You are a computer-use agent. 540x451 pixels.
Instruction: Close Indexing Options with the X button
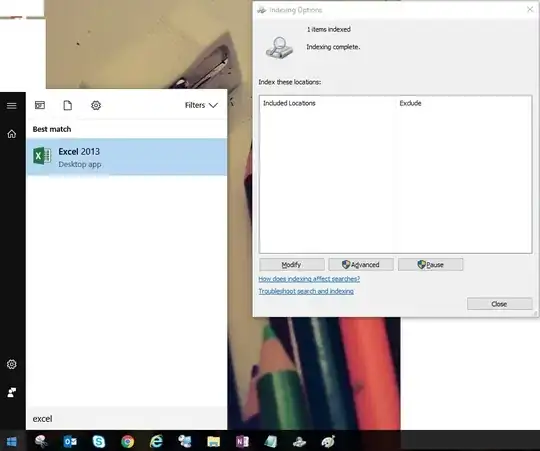[530, 10]
